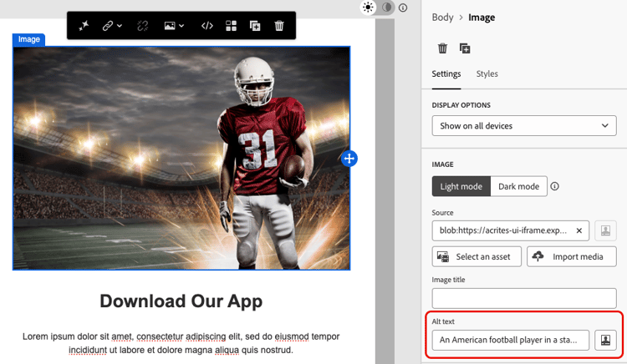Click the Download Our App heading
This screenshot has height=364, width=627.
[x=181, y=301]
